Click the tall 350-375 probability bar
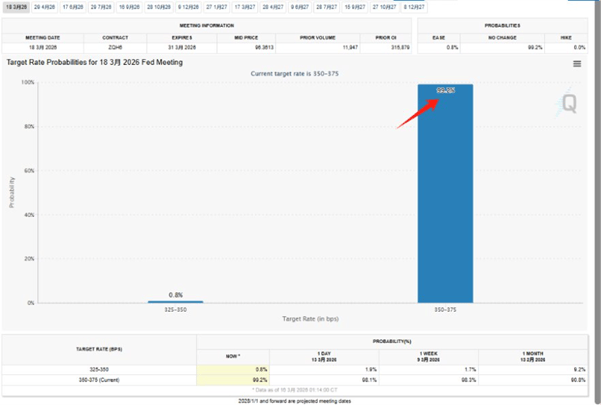Viewport: 601px width, 405px height. click(x=446, y=200)
